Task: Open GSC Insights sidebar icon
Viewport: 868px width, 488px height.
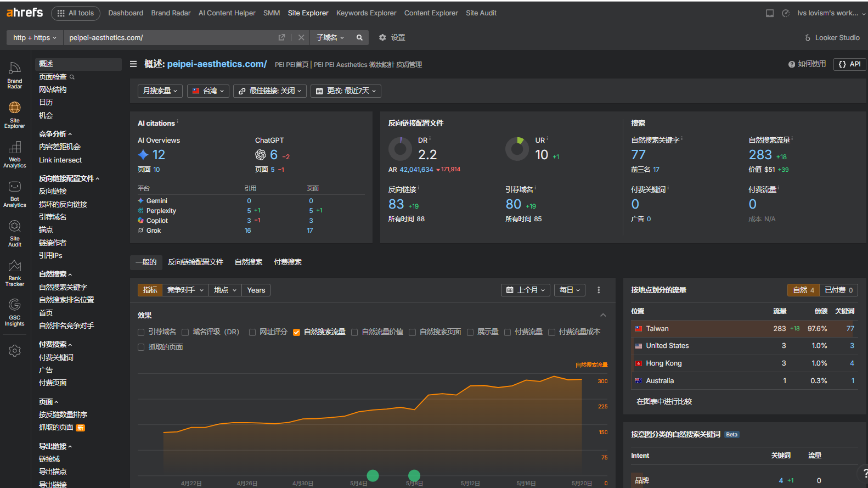Action: click(x=15, y=313)
